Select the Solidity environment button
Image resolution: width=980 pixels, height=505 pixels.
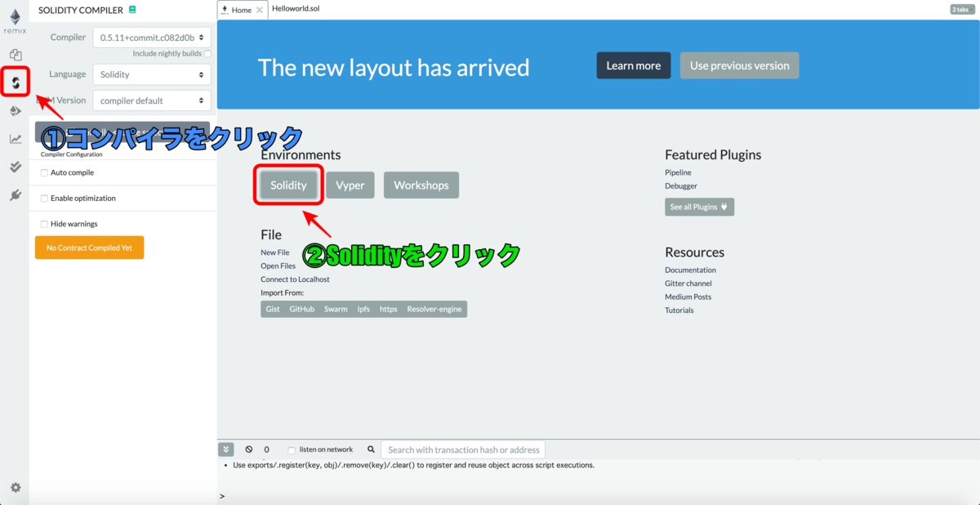(x=288, y=185)
